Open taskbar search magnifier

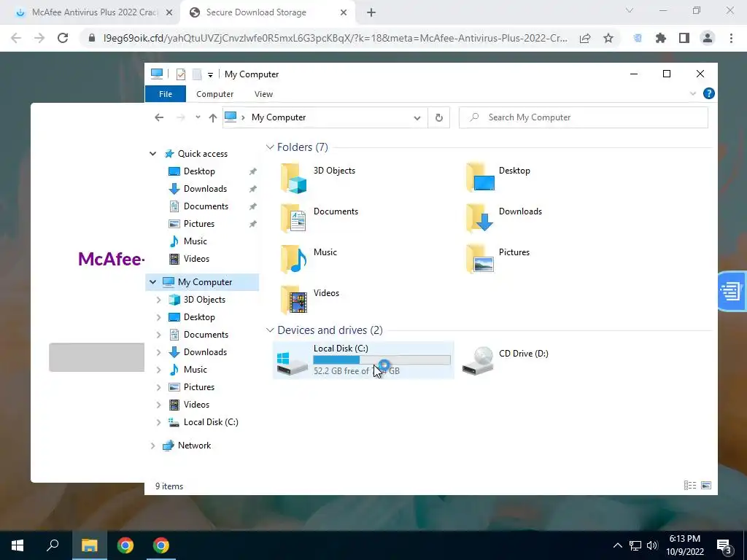pos(53,545)
